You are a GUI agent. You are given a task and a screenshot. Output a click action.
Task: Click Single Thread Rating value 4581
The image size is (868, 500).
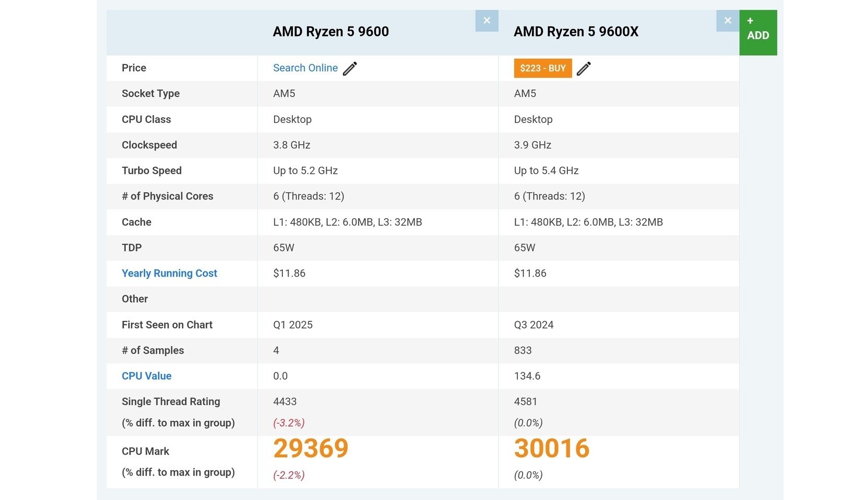(x=526, y=402)
